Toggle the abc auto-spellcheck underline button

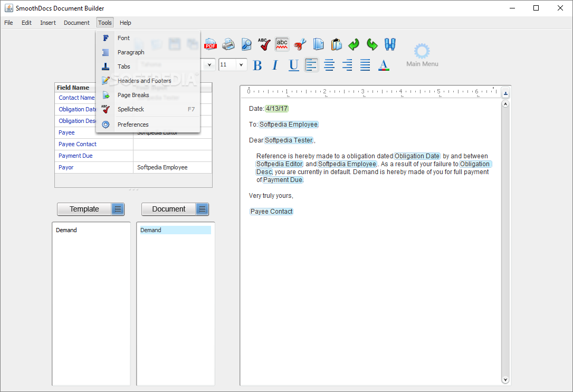[x=282, y=44]
